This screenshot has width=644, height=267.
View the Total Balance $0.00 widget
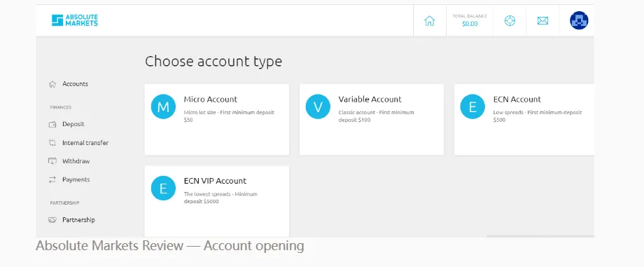tap(470, 20)
